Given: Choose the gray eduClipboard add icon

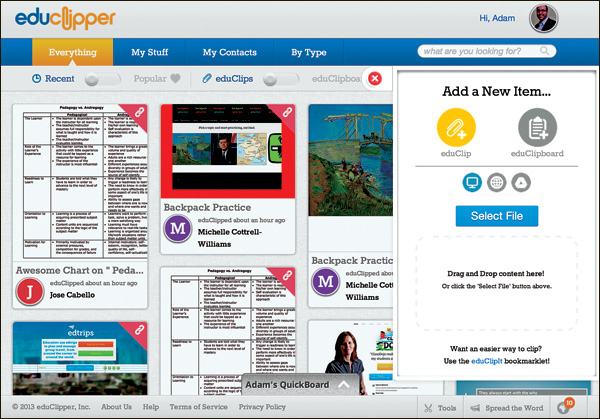Looking at the screenshot, I should click(537, 127).
